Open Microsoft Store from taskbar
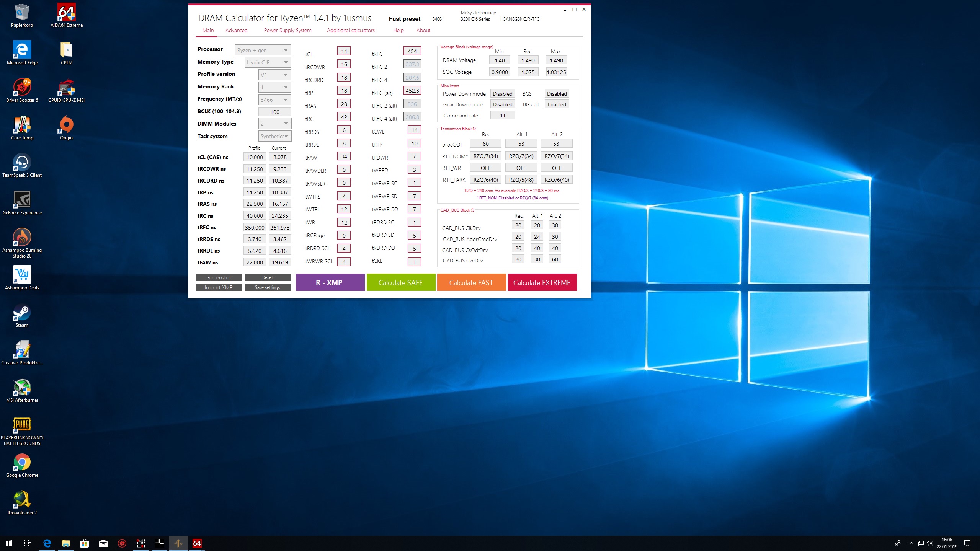 point(84,543)
